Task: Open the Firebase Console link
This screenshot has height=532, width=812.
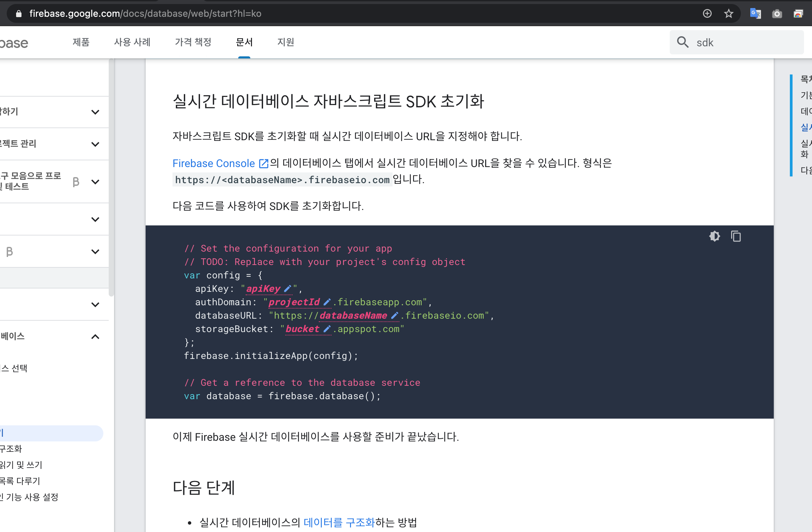Action: coord(214,163)
